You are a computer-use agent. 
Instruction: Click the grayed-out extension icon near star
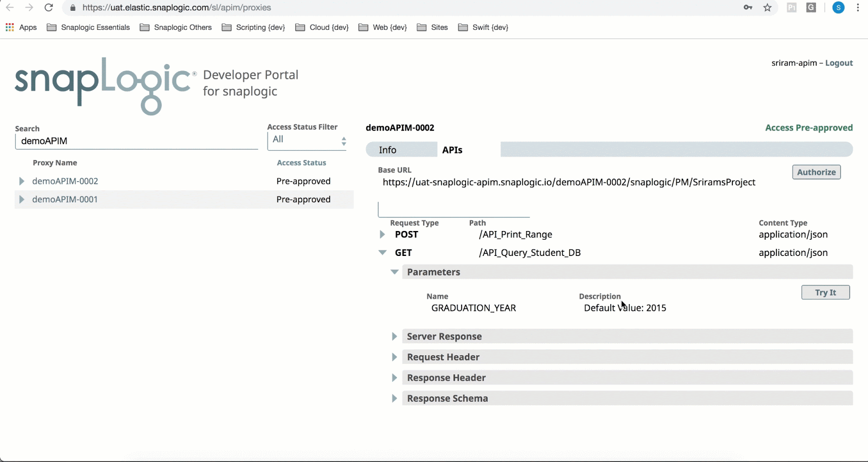tap(792, 8)
